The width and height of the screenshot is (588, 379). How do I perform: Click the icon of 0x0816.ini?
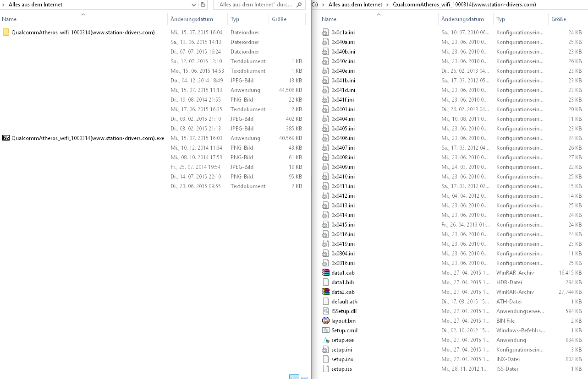click(x=326, y=263)
